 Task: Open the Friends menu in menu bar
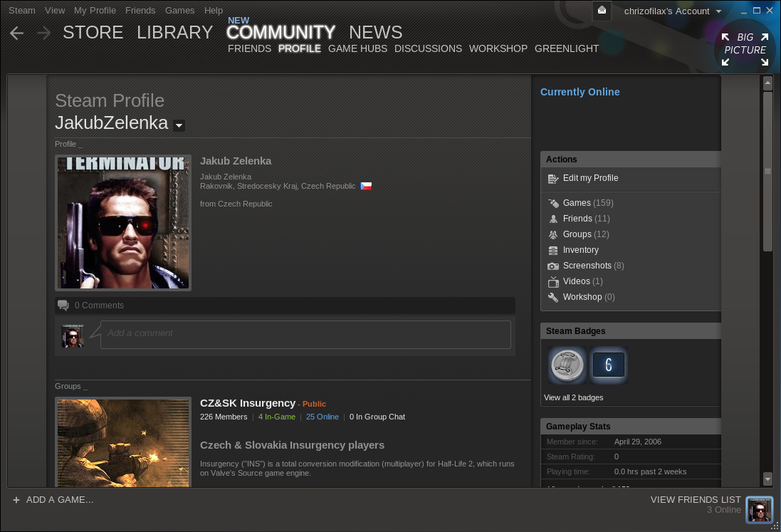[x=140, y=11]
